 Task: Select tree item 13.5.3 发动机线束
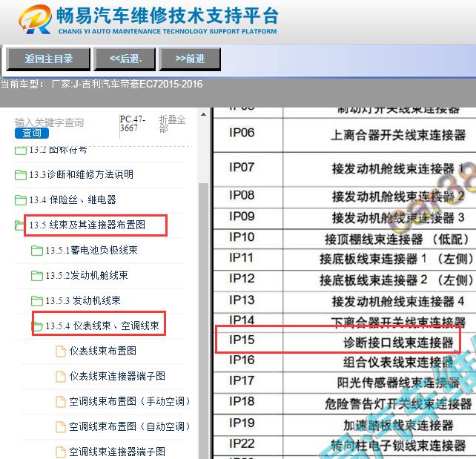tap(83, 300)
